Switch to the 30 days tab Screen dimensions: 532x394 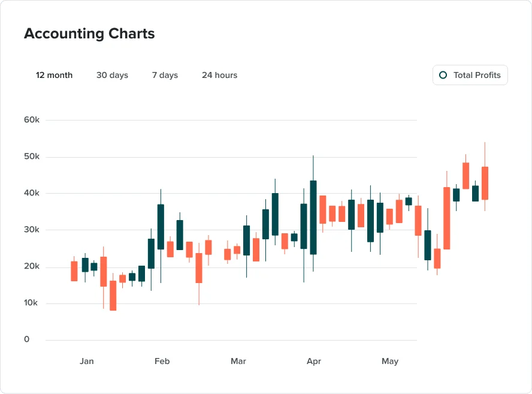tap(112, 75)
